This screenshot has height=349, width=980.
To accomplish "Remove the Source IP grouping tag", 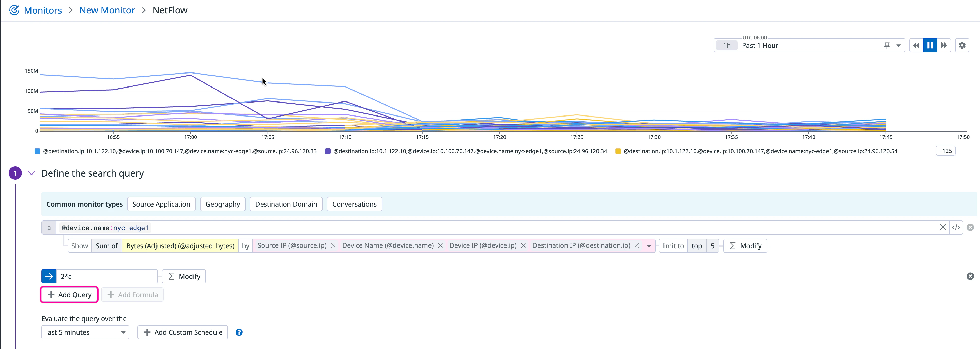I will click(x=333, y=245).
